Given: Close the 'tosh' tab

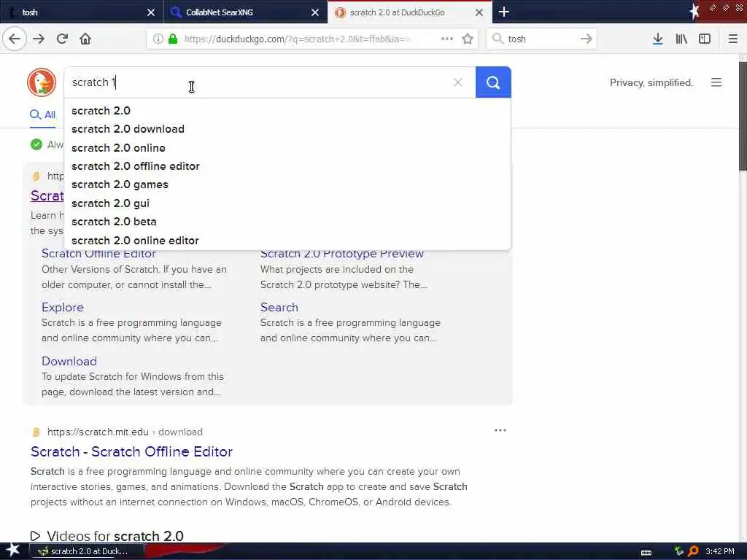Looking at the screenshot, I should pyautogui.click(x=150, y=12).
